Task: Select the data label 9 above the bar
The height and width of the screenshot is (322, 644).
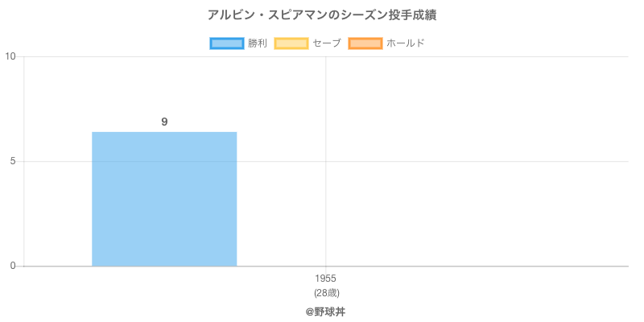Action: (164, 122)
